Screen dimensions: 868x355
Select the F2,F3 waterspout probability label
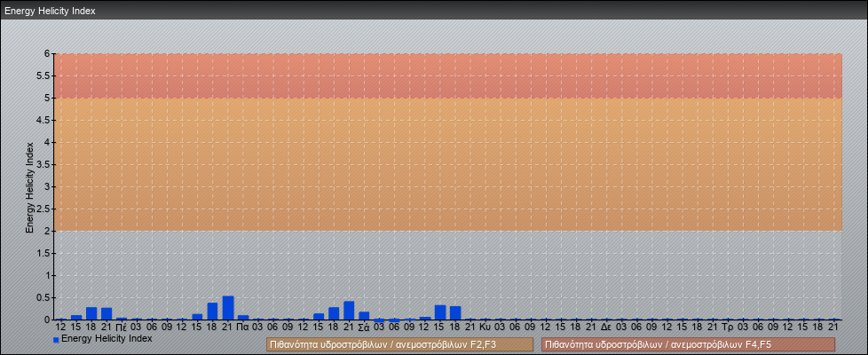pyautogui.click(x=399, y=344)
